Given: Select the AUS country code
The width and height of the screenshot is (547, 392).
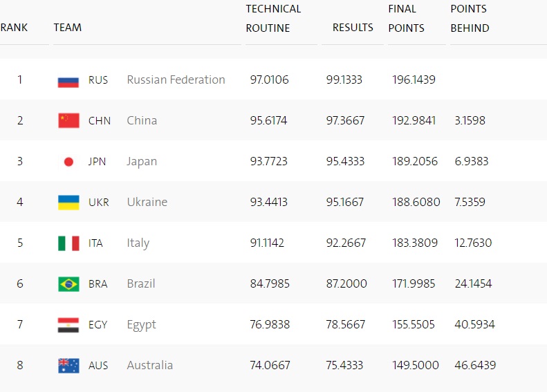Looking at the screenshot, I should [x=98, y=366].
